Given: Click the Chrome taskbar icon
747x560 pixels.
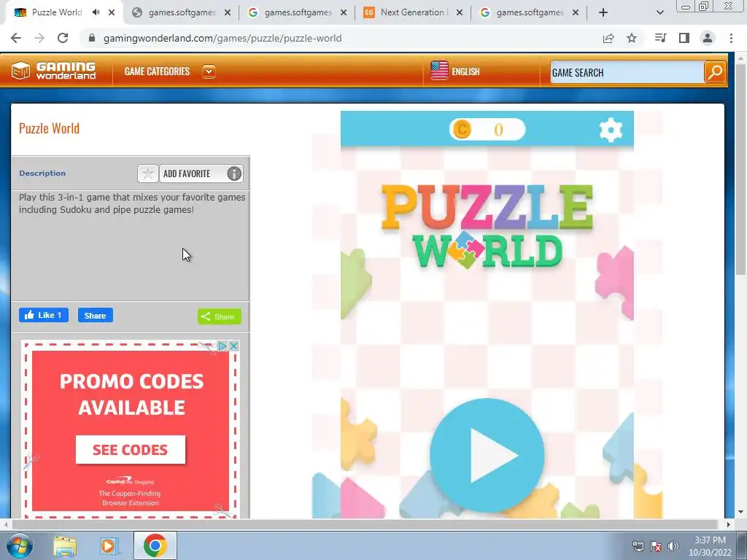Looking at the screenshot, I should pos(155,545).
